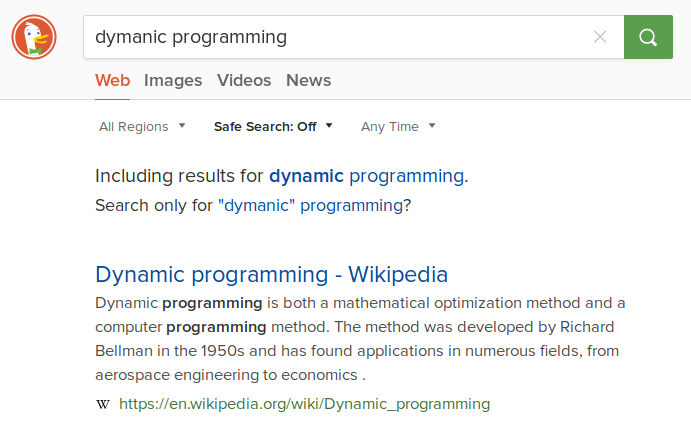This screenshot has height=433, width=691.
Task: Submit search with green magnifier button
Action: [648, 37]
